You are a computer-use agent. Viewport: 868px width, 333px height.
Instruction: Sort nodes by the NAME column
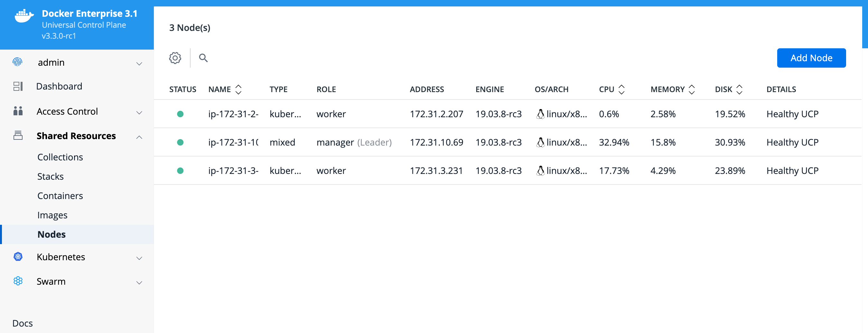238,89
